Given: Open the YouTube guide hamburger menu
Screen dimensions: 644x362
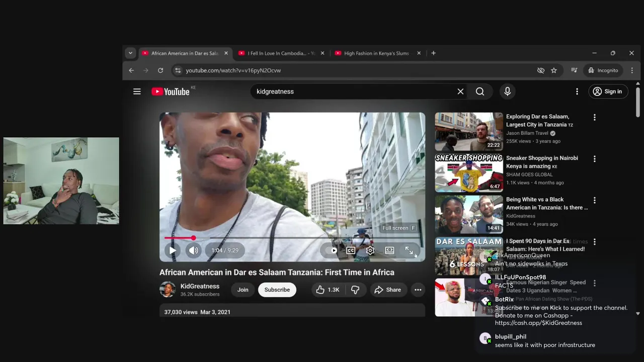Looking at the screenshot, I should (x=137, y=92).
